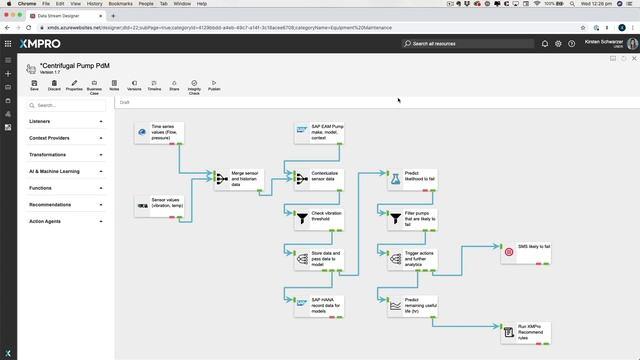The image size is (640, 360).
Task: Open the Notes panel
Action: (x=114, y=85)
